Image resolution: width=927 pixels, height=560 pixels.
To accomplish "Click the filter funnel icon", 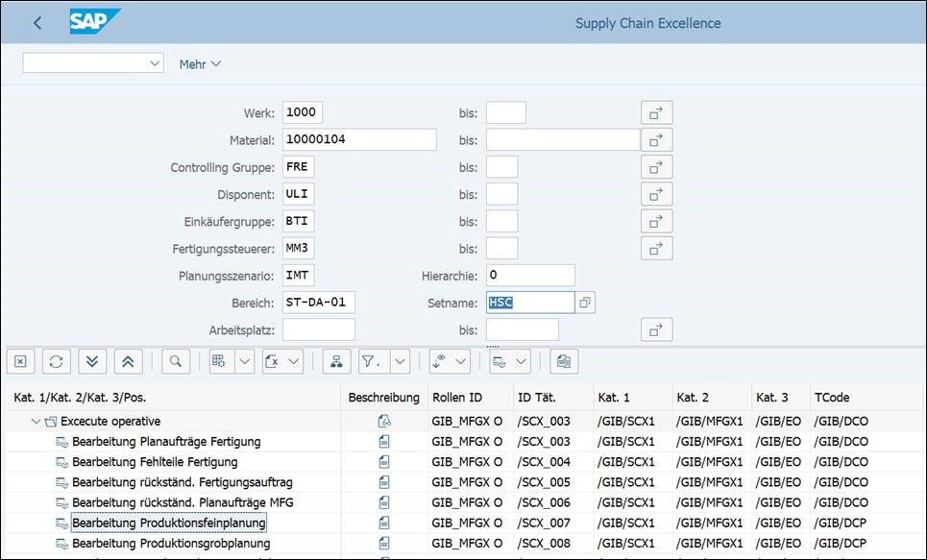I will [370, 361].
